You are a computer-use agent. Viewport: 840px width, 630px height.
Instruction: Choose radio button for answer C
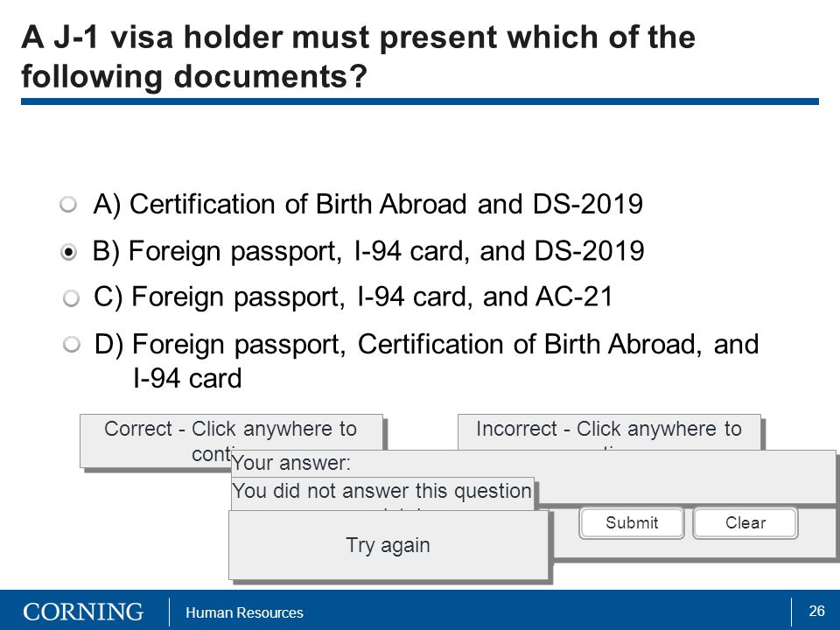point(71,297)
